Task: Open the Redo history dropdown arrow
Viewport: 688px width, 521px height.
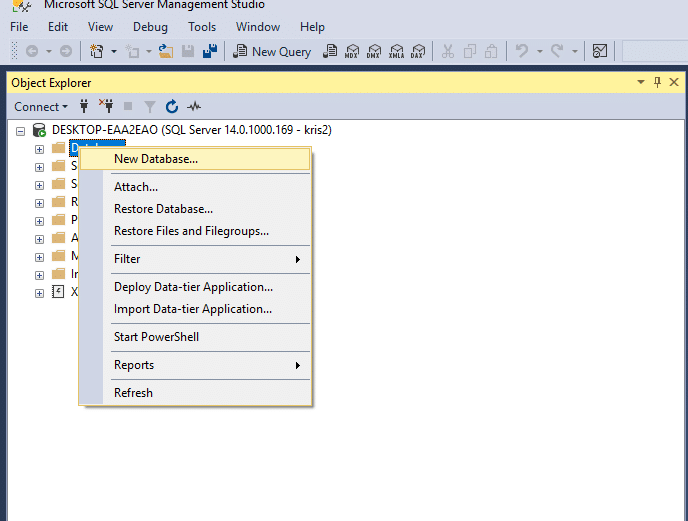Action: [575, 52]
